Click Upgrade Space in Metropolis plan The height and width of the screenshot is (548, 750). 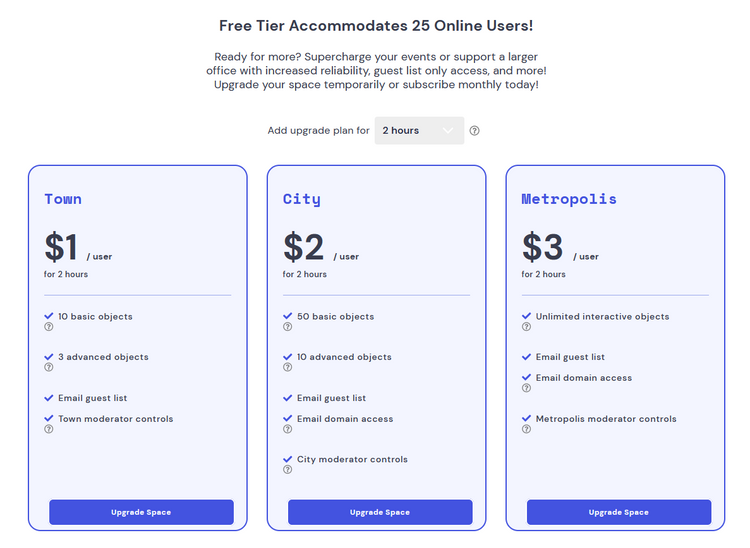[x=619, y=512]
